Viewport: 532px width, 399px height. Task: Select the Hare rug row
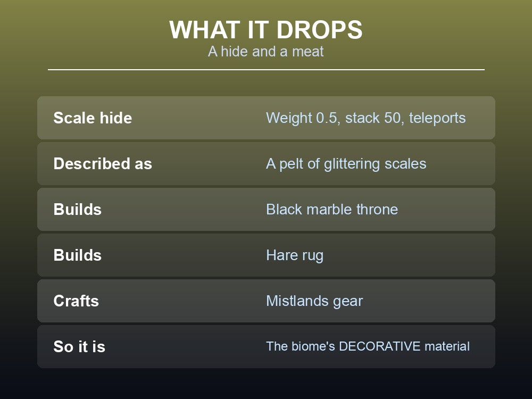[x=266, y=255]
